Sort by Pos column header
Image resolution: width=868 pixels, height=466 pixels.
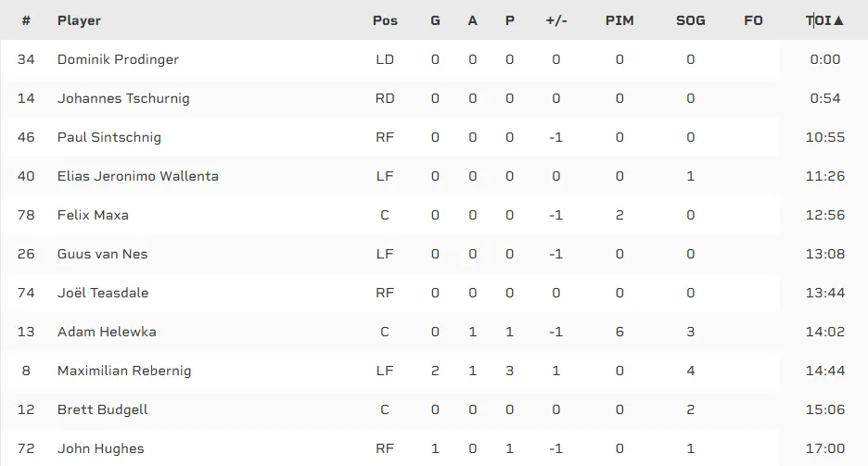pos(385,20)
